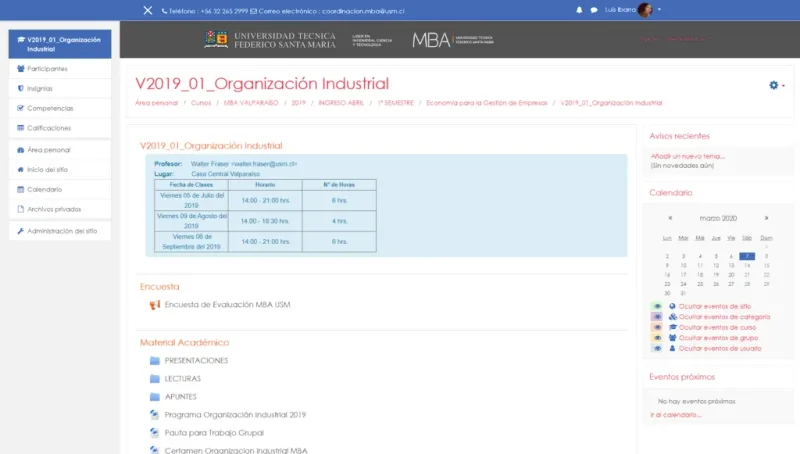800x454 pixels.
Task: Open INGRESO ABRIL breadcrumb link
Action: coord(341,103)
